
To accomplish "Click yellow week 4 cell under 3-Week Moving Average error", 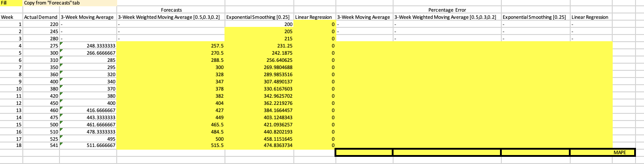I will pyautogui.click(x=364, y=45).
